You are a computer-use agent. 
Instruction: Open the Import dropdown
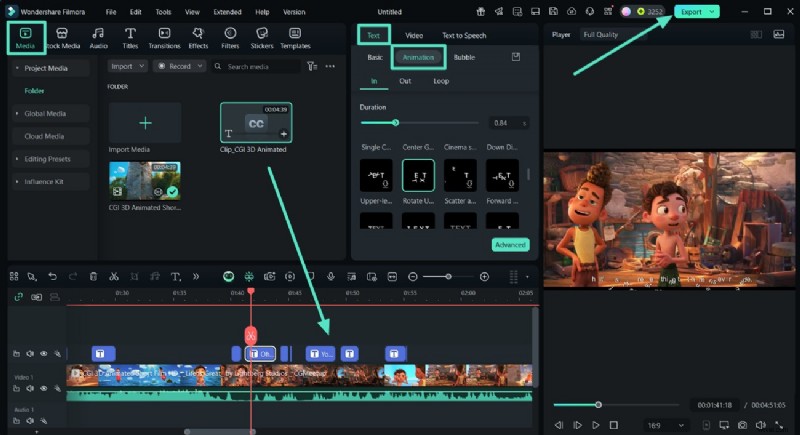127,66
